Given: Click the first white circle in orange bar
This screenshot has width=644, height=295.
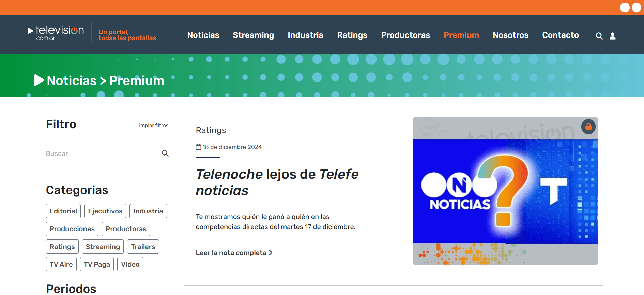Looking at the screenshot, I should pos(625,8).
